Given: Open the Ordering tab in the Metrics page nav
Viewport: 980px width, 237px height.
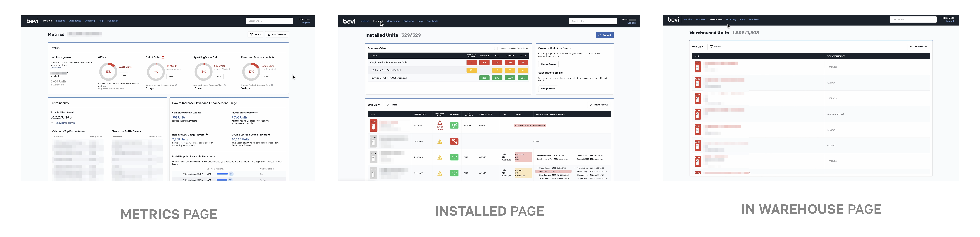Looking at the screenshot, I should click(90, 21).
